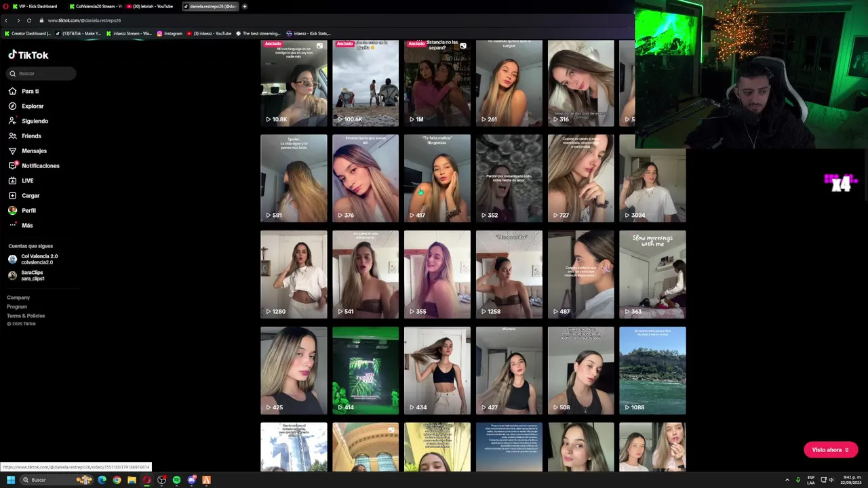
Task: Open the Company footer link
Action: [x=18, y=298]
